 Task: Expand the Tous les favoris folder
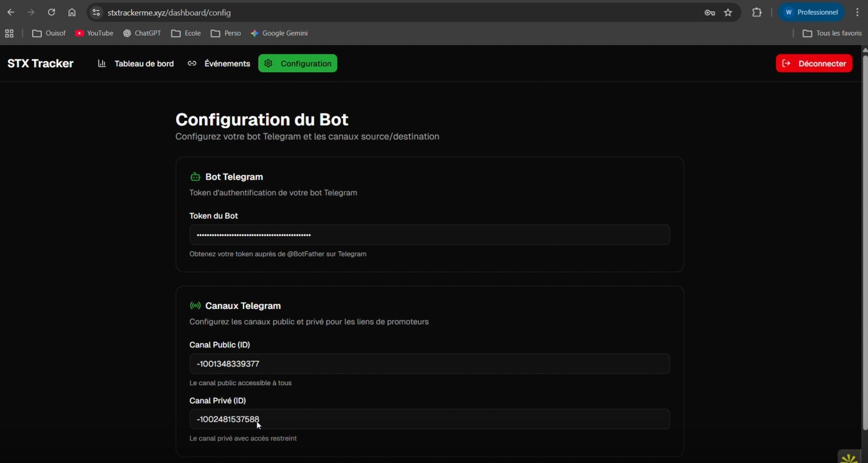point(832,33)
